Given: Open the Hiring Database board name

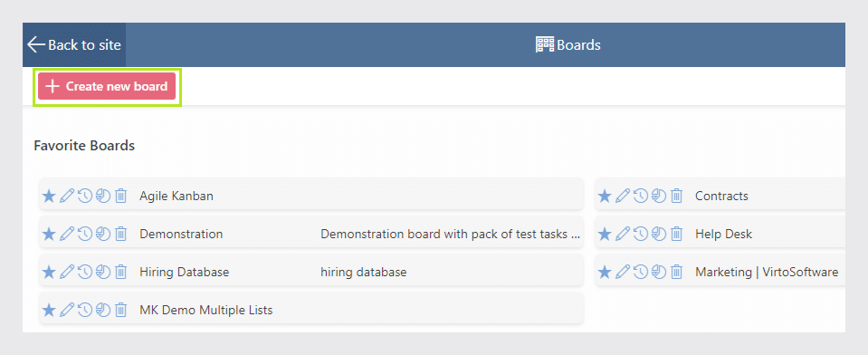Looking at the screenshot, I should pyautogui.click(x=185, y=273).
